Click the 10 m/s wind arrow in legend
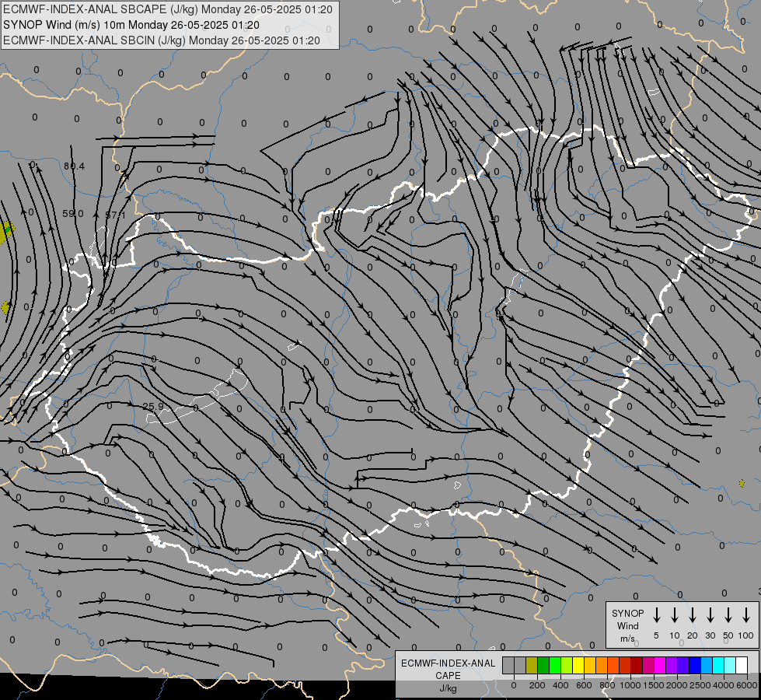 675,615
